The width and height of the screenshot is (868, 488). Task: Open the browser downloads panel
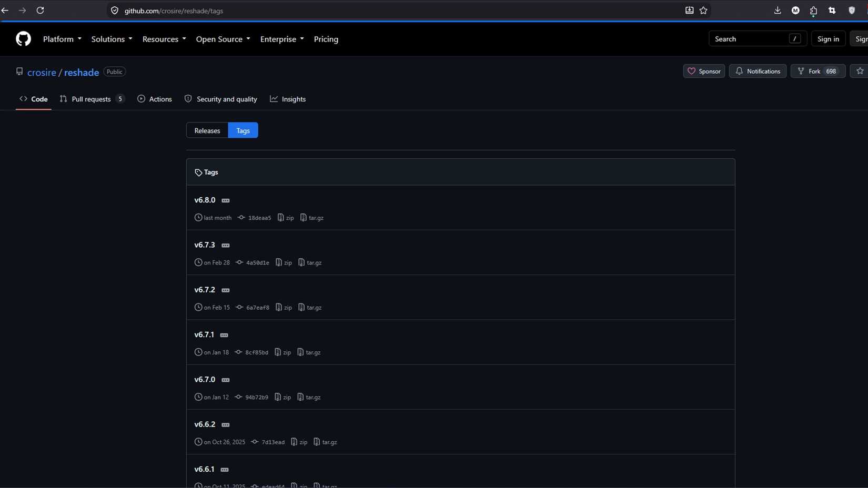(778, 11)
